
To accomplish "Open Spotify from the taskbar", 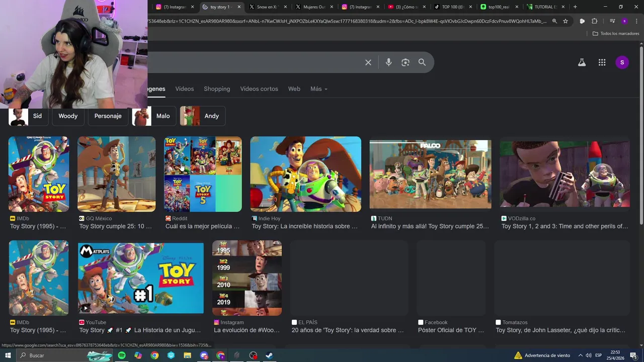I will (x=122, y=355).
